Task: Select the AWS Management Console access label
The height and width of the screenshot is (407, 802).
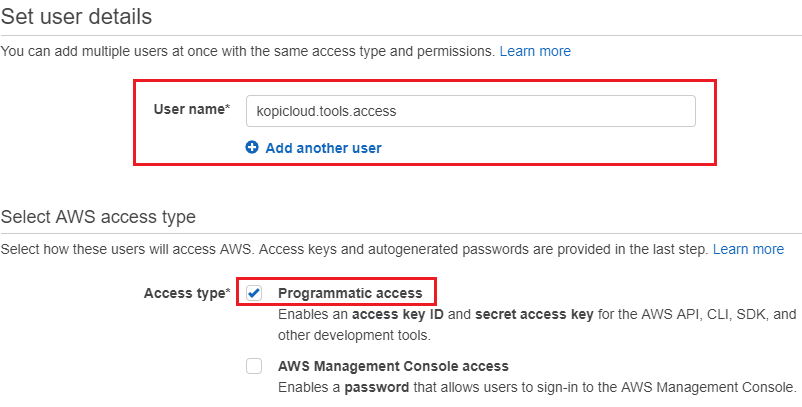Action: pos(393,366)
